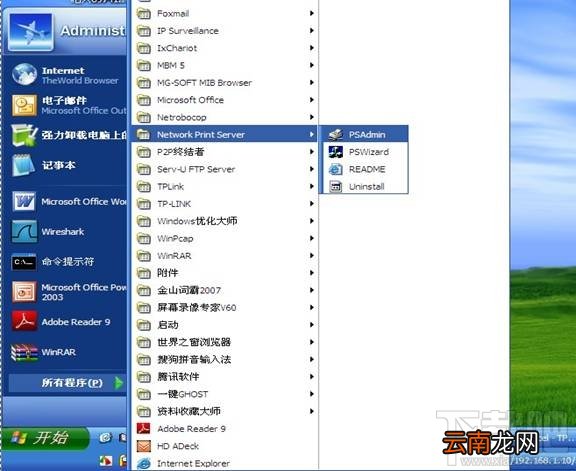Expand the Microsoft Office submenu arrow
The width and height of the screenshot is (576, 471).
[312, 100]
